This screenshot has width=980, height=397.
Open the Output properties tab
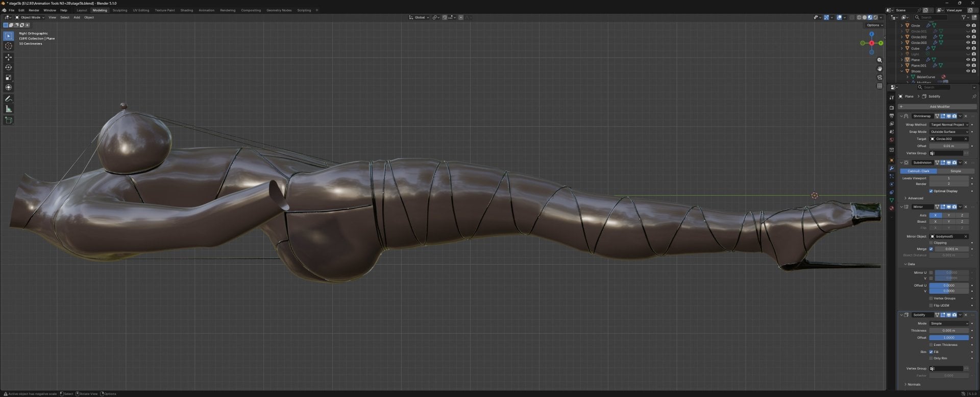pos(892,116)
